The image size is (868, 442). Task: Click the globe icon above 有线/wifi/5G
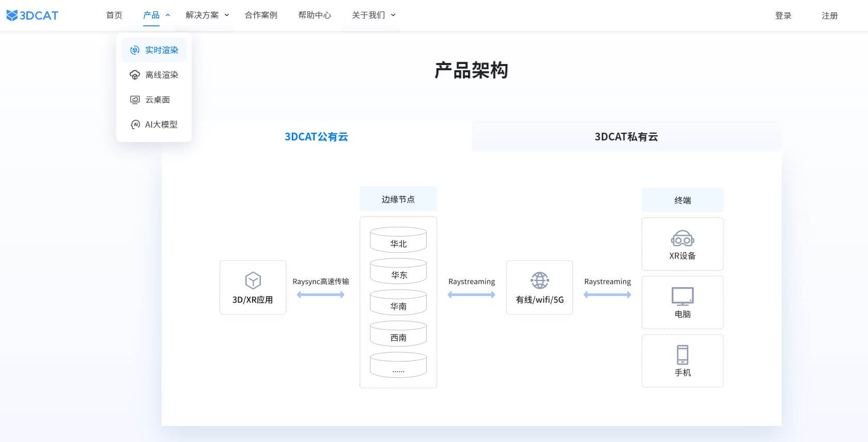pos(539,280)
